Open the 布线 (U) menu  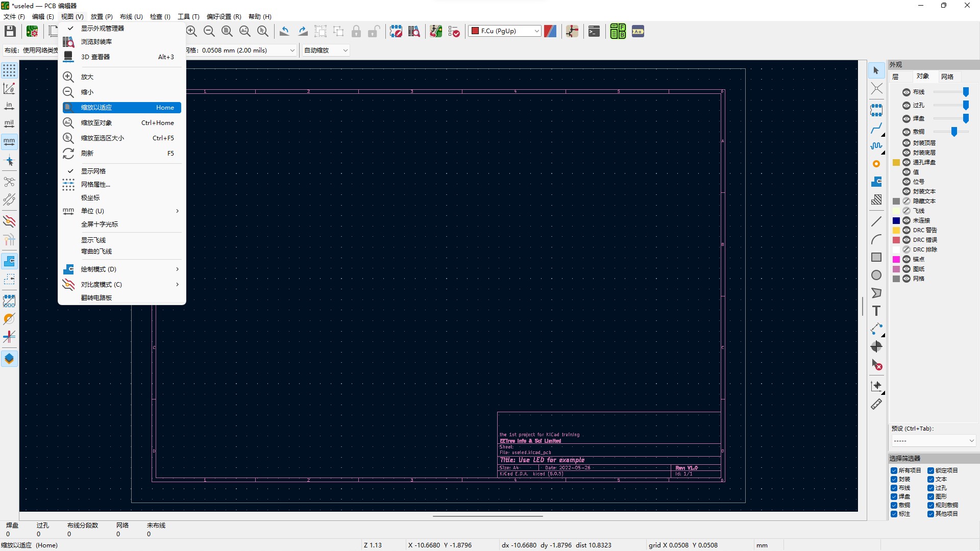click(131, 16)
